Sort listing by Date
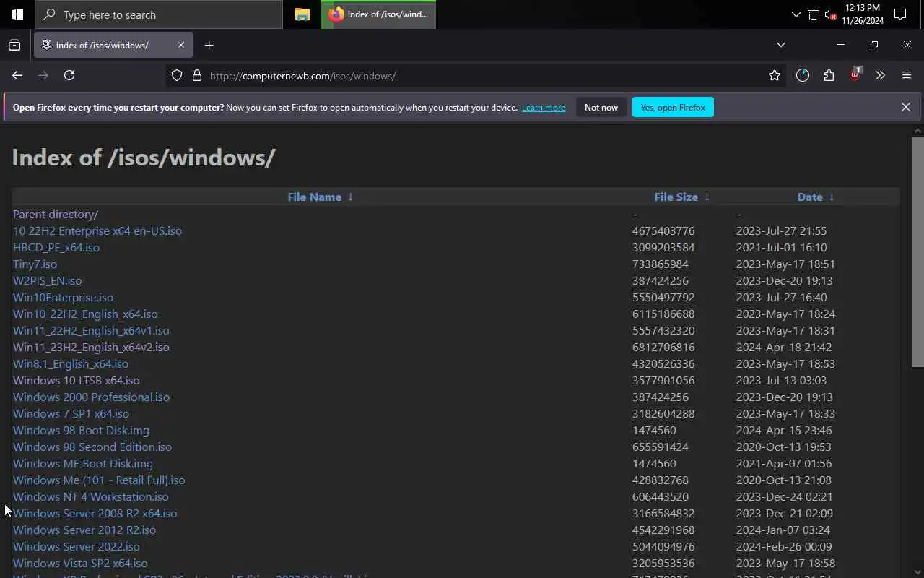Viewport: 924px width, 578px height. (810, 197)
